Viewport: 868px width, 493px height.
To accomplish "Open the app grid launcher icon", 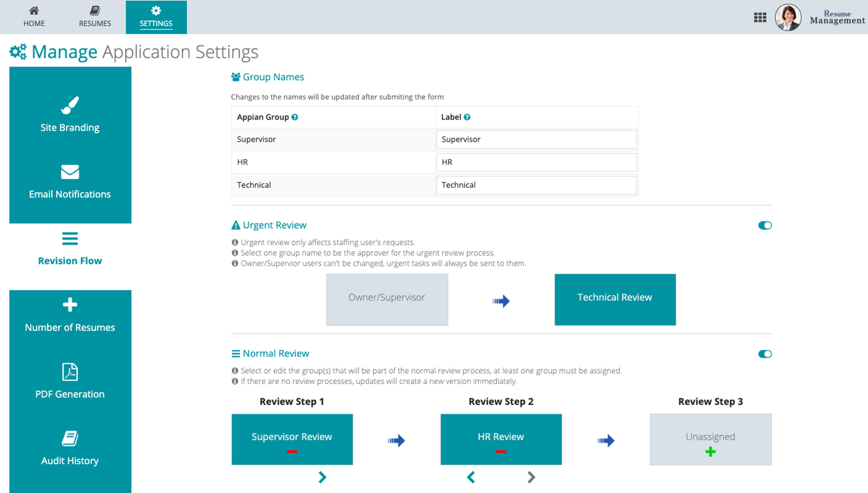I will [x=760, y=17].
